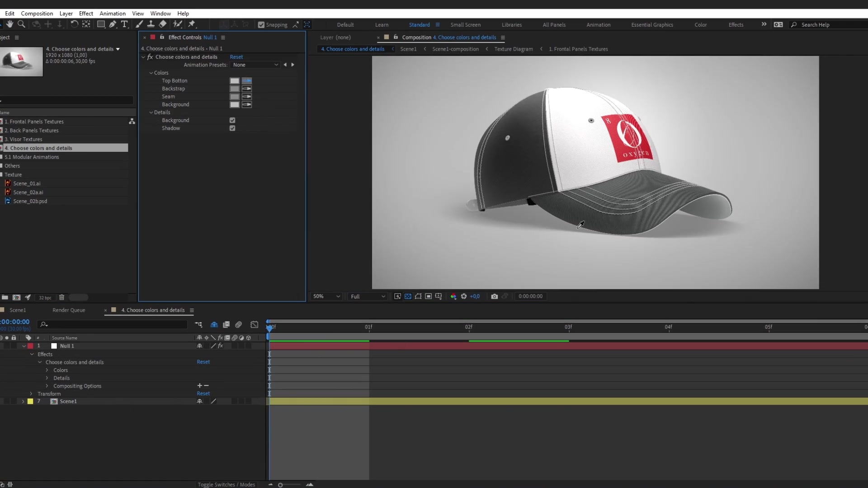
Task: Disable the Background checkbox under Details
Action: tap(232, 120)
